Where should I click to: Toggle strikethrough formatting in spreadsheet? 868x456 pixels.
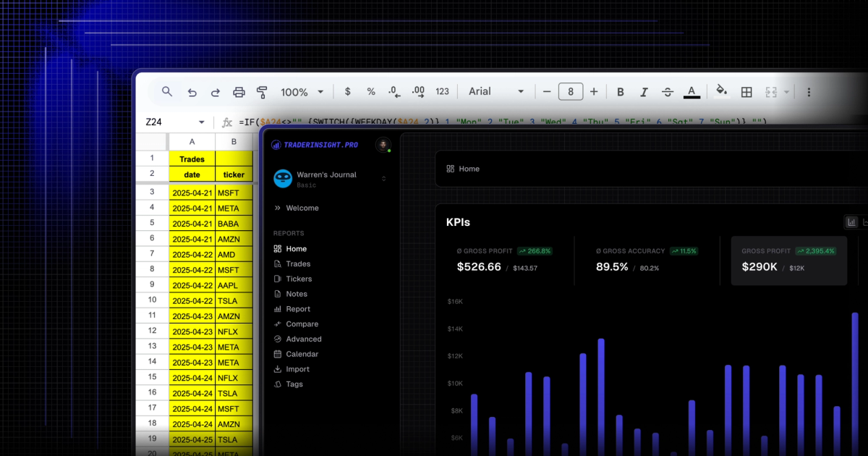668,92
